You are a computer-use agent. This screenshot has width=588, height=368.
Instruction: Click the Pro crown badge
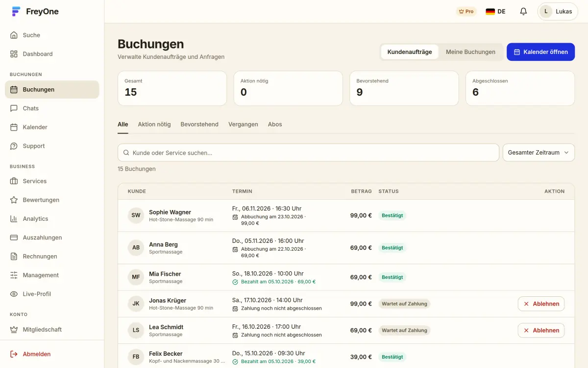point(465,11)
